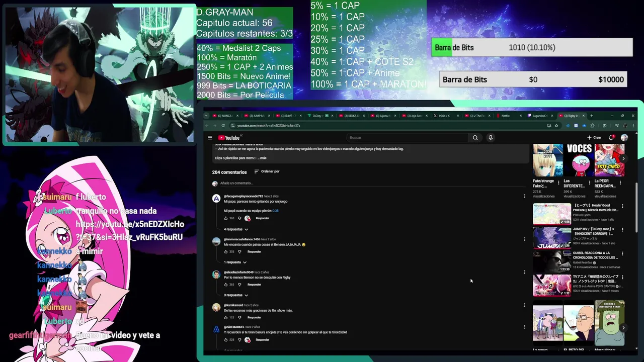This screenshot has height=362, width=644.
Task: Bookmark this page with the star icon
Action: [x=556, y=125]
